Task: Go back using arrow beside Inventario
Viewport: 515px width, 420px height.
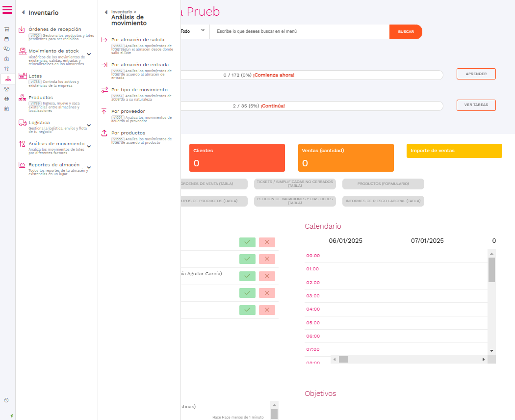Action: point(23,13)
